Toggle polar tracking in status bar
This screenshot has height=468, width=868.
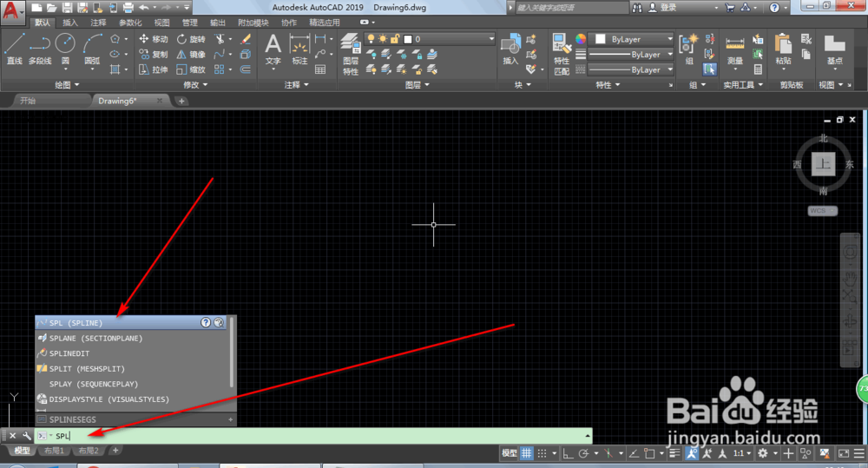point(583,453)
